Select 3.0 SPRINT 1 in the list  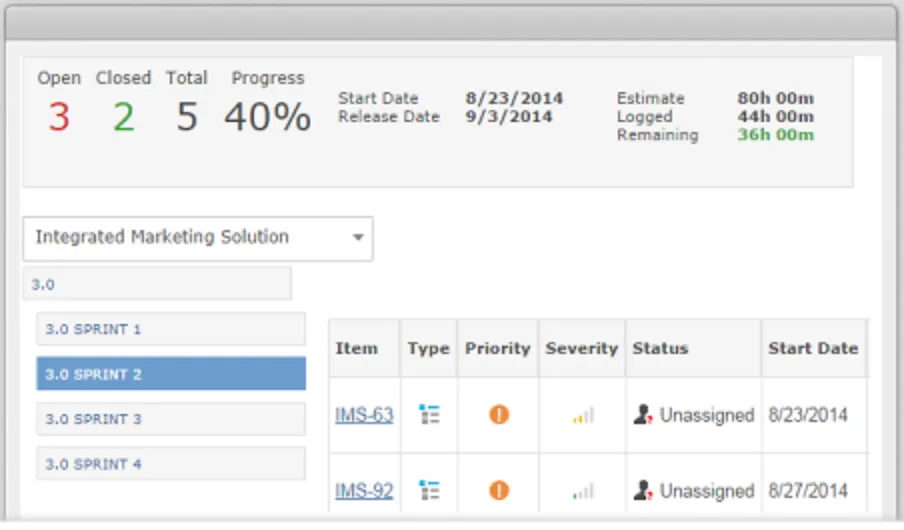(171, 329)
